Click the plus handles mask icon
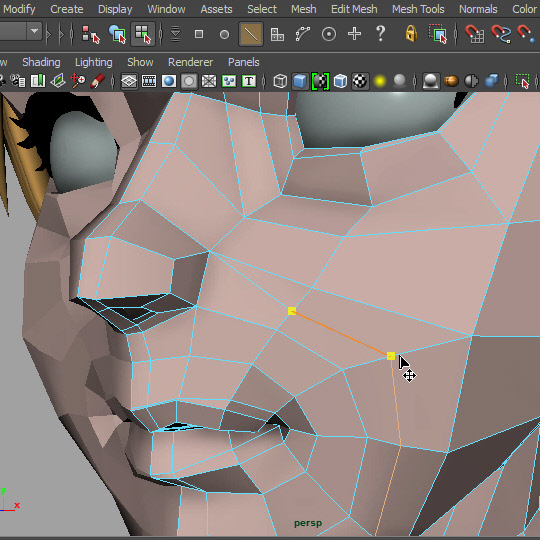This screenshot has width=540, height=540. click(x=354, y=34)
